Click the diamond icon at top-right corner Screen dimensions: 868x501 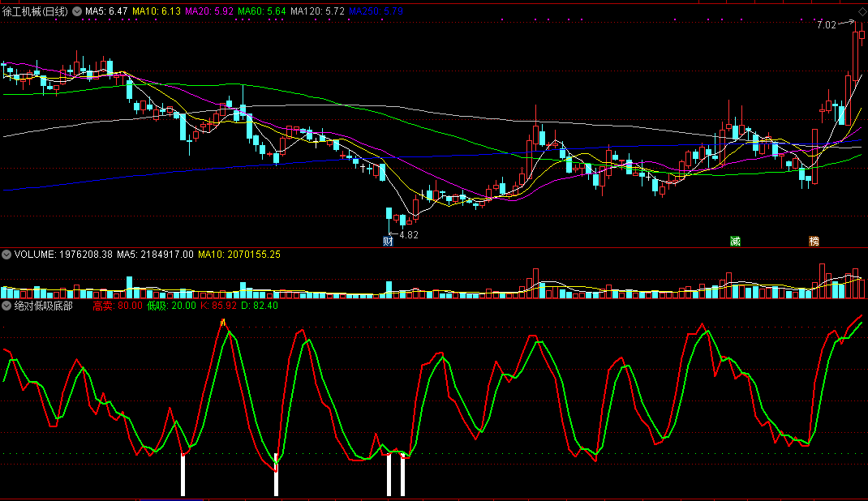tap(862, 11)
